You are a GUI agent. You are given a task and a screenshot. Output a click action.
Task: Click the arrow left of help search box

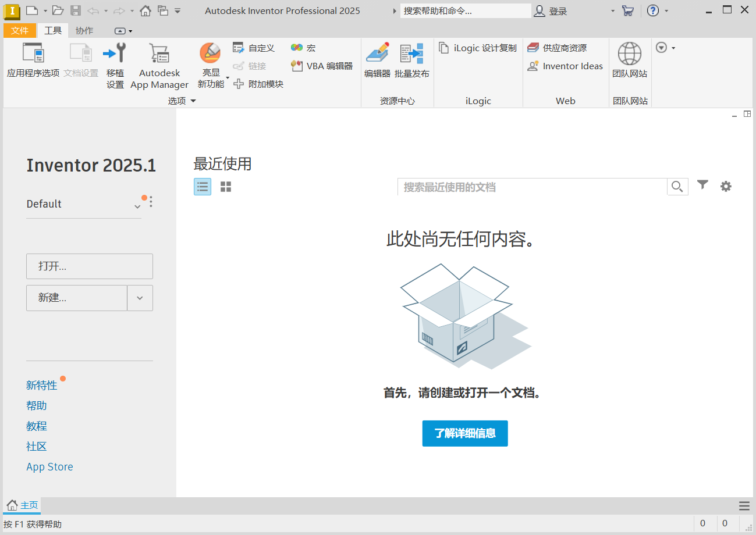(x=395, y=10)
